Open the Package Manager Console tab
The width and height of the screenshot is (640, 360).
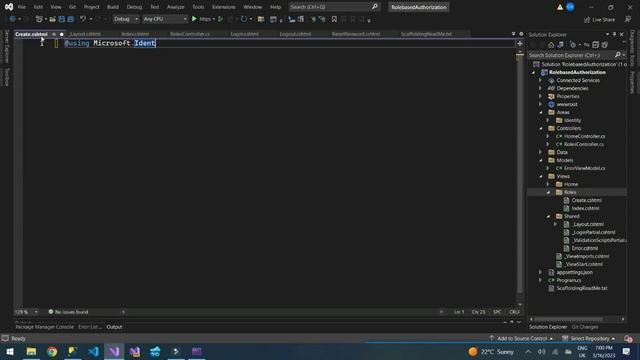(44, 327)
